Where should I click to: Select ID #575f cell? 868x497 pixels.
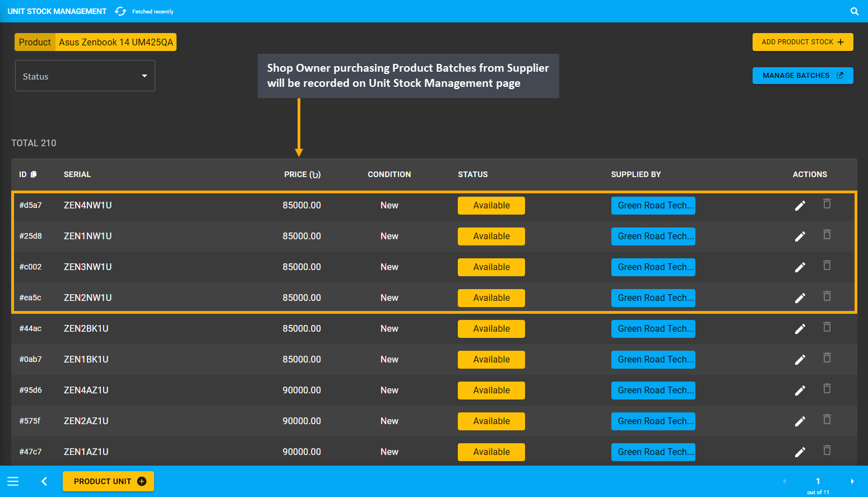(30, 421)
